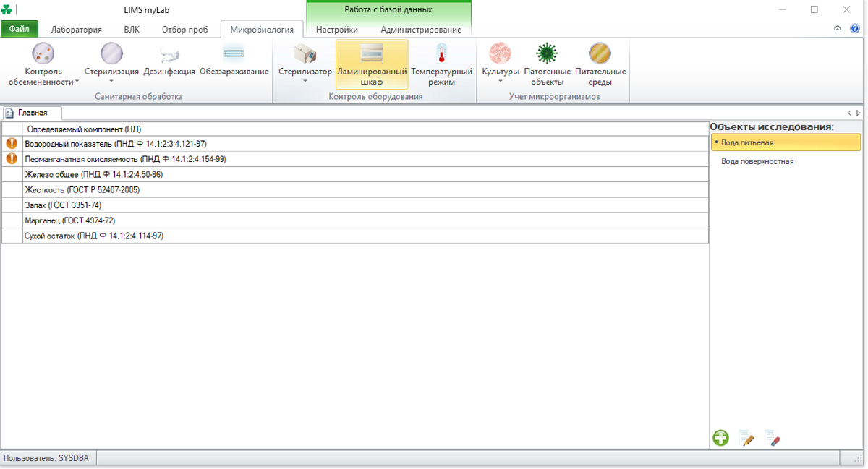The width and height of the screenshot is (868, 469).
Task: Expand the Культуры dropdown arrow
Action: (500, 82)
